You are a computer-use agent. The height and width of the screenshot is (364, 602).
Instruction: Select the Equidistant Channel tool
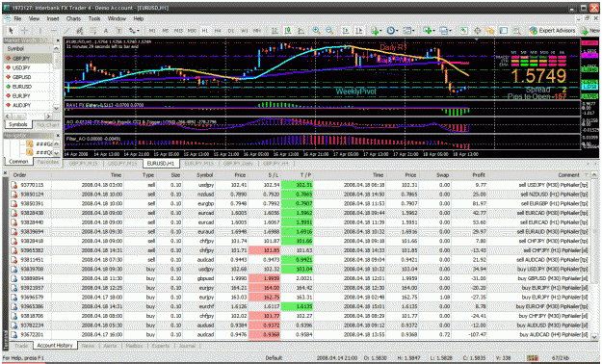pos(80,31)
